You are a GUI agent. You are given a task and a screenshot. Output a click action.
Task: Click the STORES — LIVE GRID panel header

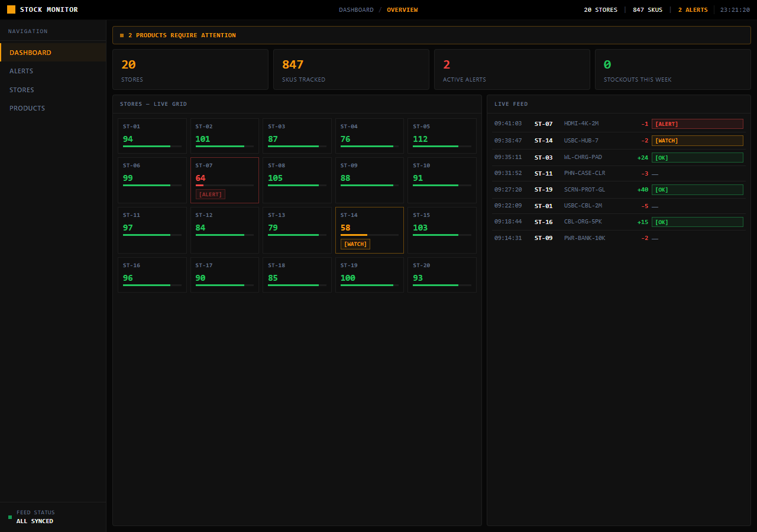point(297,104)
